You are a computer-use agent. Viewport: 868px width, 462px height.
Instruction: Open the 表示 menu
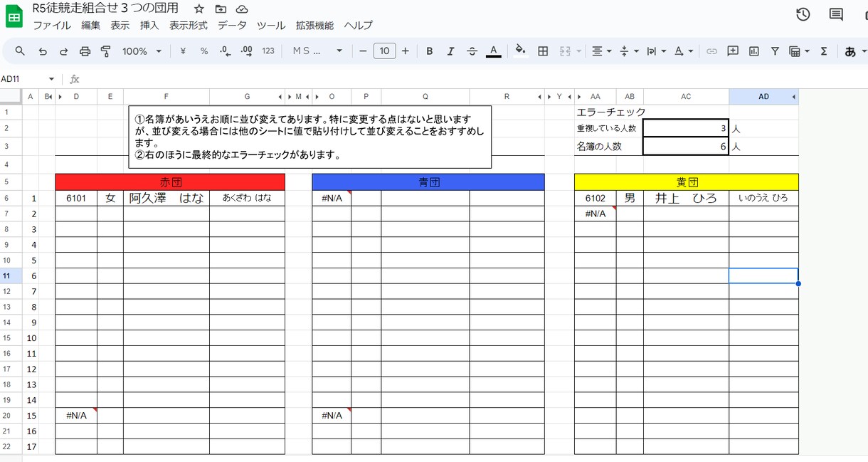120,26
